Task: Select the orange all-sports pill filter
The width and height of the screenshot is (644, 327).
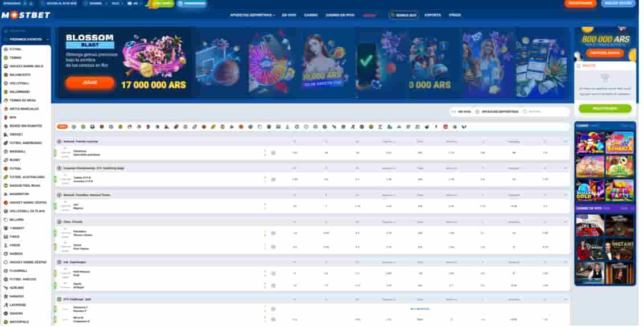Action: click(63, 126)
